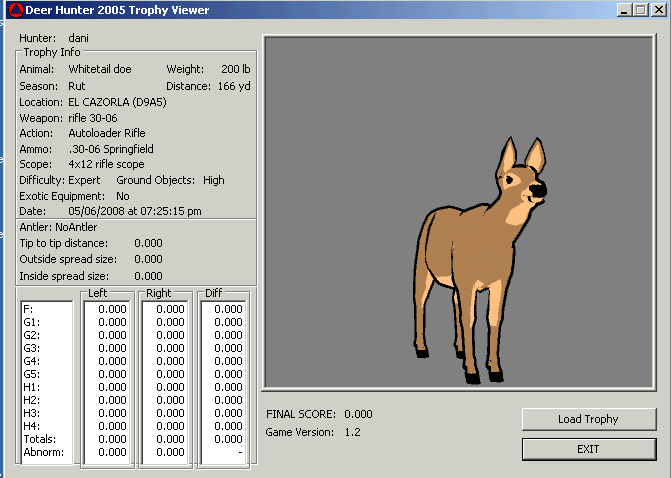The width and height of the screenshot is (671, 478).
Task: Click the Right column G4 value
Action: 170,361
